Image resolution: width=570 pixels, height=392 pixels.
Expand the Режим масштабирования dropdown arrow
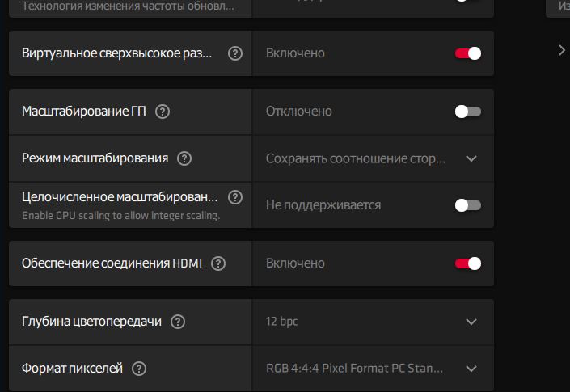click(472, 158)
